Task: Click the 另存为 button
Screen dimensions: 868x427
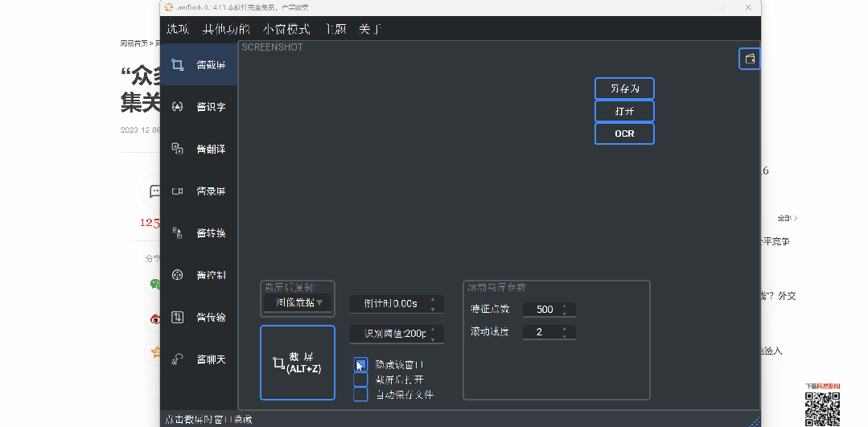Action: coord(624,88)
